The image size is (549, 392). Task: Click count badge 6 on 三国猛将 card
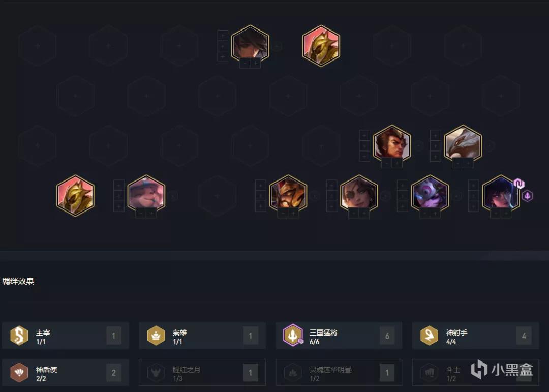387,336
